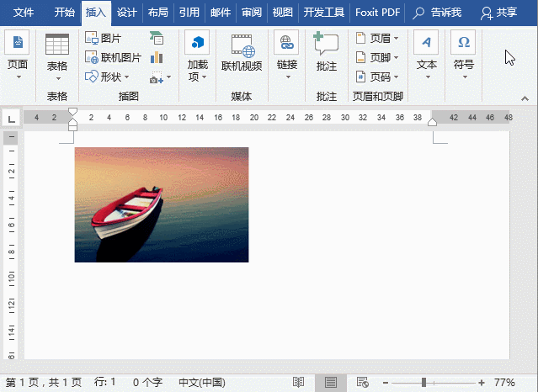Expand the 表格 dropdown arrow
The height and width of the screenshot is (392, 538).
tap(58, 78)
